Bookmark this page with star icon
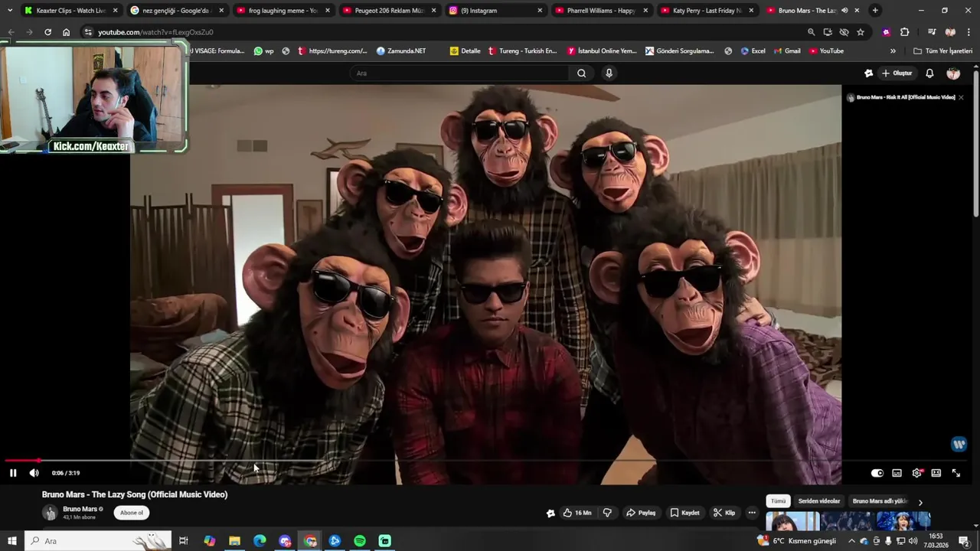The height and width of the screenshot is (551, 980). point(861,32)
